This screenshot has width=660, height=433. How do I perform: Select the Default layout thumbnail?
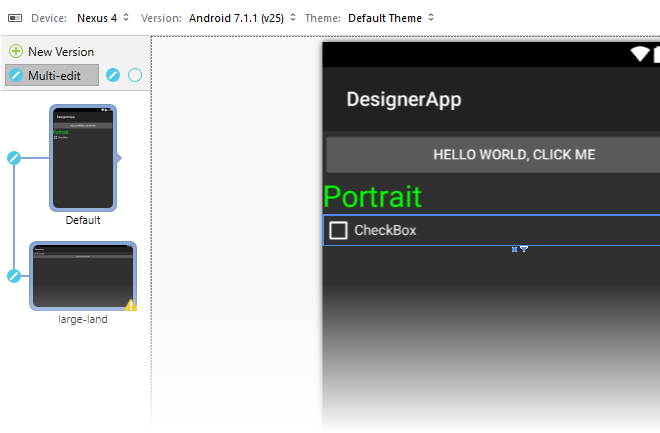(83, 158)
